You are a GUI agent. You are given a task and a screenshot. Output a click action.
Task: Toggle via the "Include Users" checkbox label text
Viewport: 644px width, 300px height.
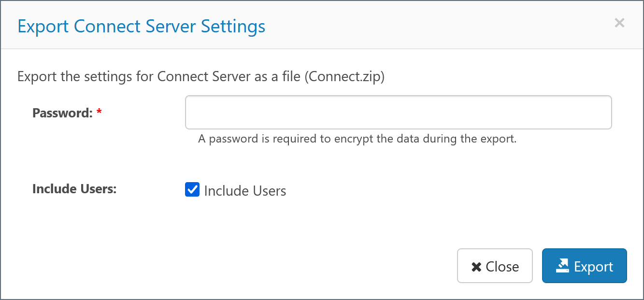point(245,191)
